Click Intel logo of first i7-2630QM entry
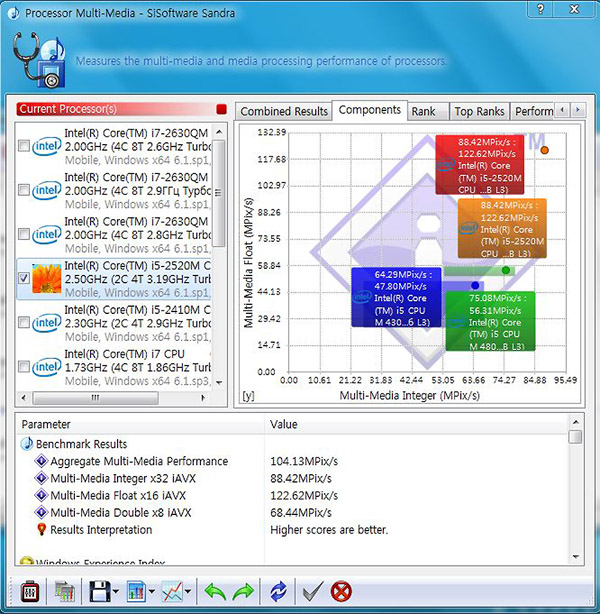This screenshot has width=600, height=614. tap(47, 146)
